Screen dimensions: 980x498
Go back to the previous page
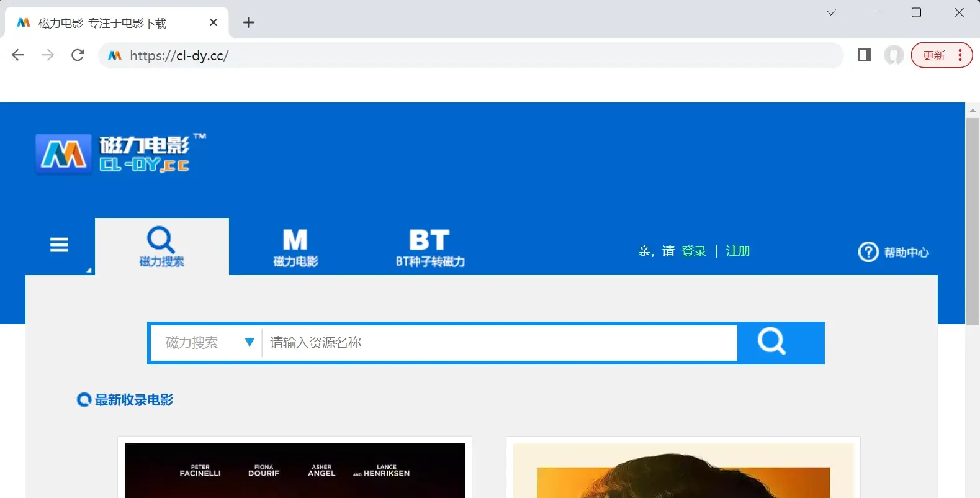point(18,55)
